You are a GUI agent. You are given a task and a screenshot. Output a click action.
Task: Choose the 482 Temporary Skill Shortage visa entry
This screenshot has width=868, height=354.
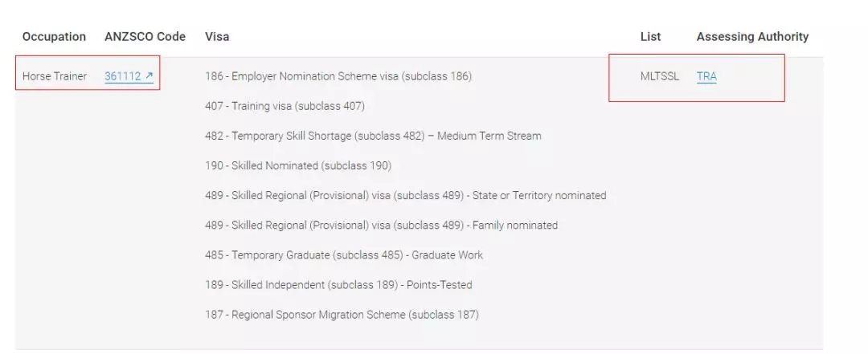pos(373,136)
